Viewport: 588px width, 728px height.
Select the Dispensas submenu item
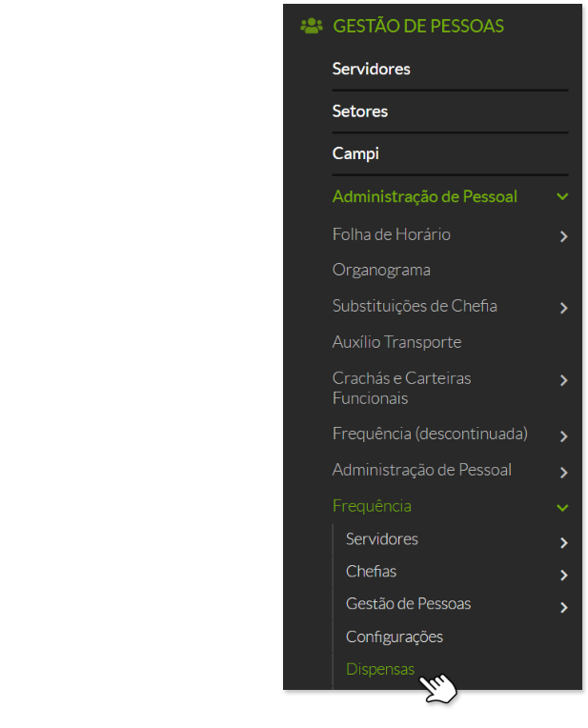(x=380, y=670)
